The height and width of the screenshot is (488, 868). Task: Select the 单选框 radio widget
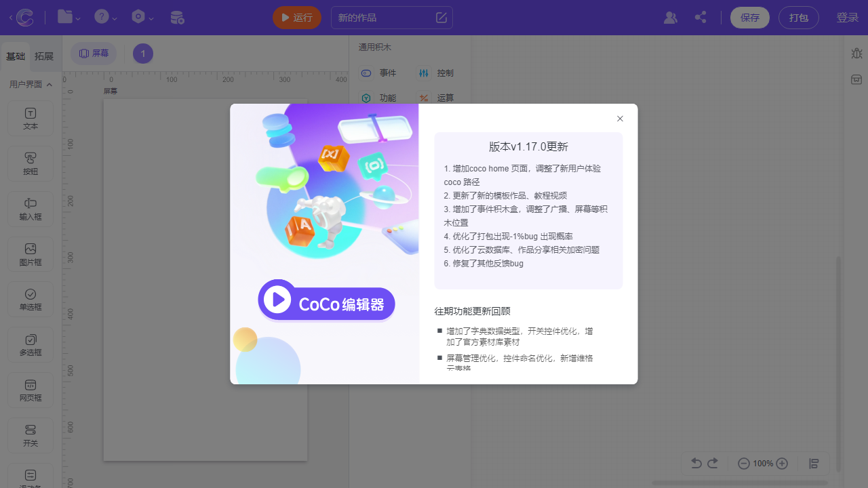click(31, 300)
